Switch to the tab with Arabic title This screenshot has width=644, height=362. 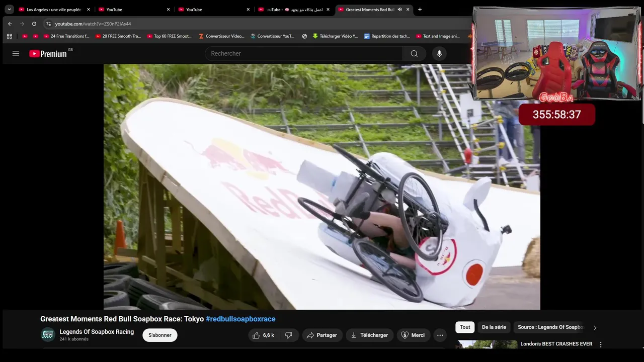294,10
